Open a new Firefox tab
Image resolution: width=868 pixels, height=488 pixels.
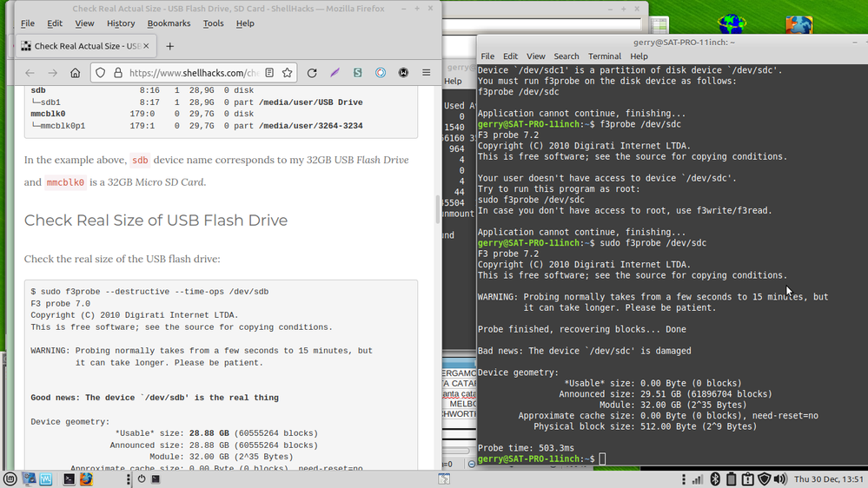[x=169, y=46]
